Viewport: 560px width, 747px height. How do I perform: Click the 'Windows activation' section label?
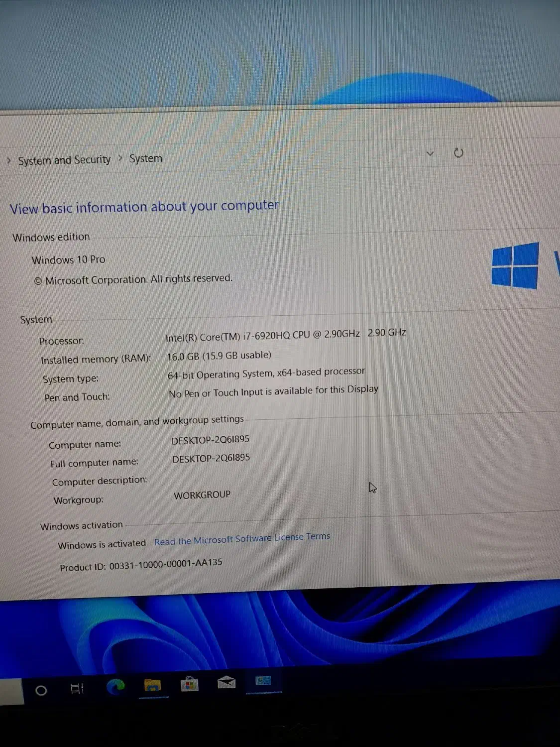pos(82,526)
